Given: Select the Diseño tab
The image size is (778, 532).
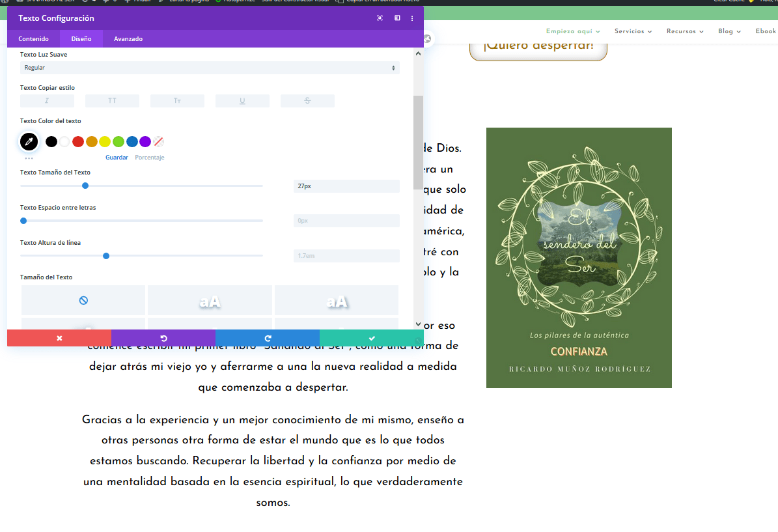Looking at the screenshot, I should (x=81, y=38).
